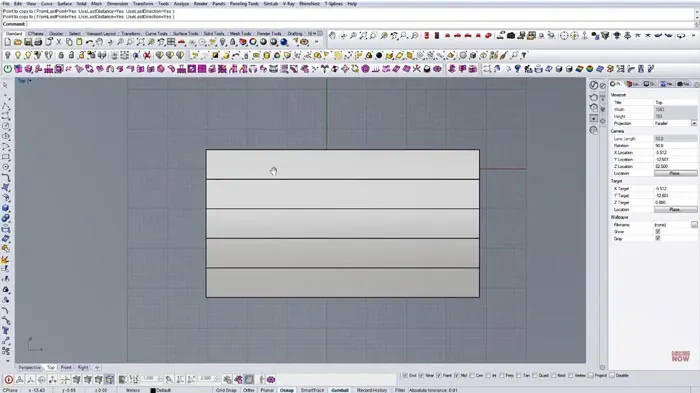
Task: Click the Print icon in Standard toolbar
Action: point(38,42)
